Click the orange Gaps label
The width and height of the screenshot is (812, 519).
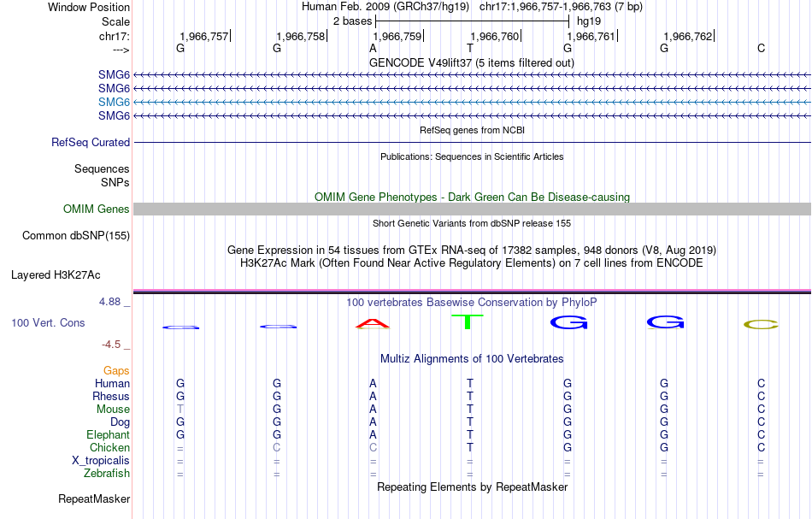coord(116,370)
